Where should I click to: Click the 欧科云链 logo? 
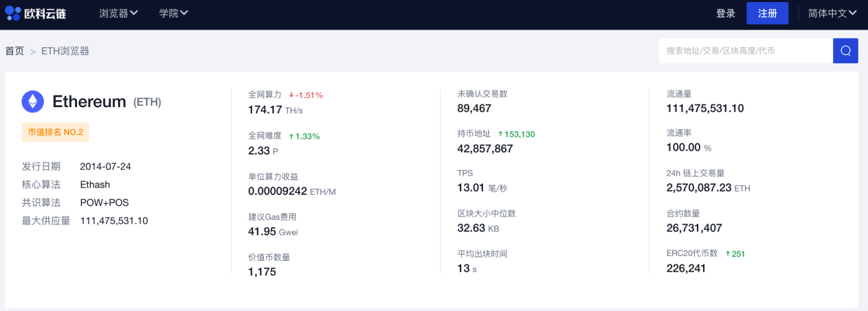36,13
